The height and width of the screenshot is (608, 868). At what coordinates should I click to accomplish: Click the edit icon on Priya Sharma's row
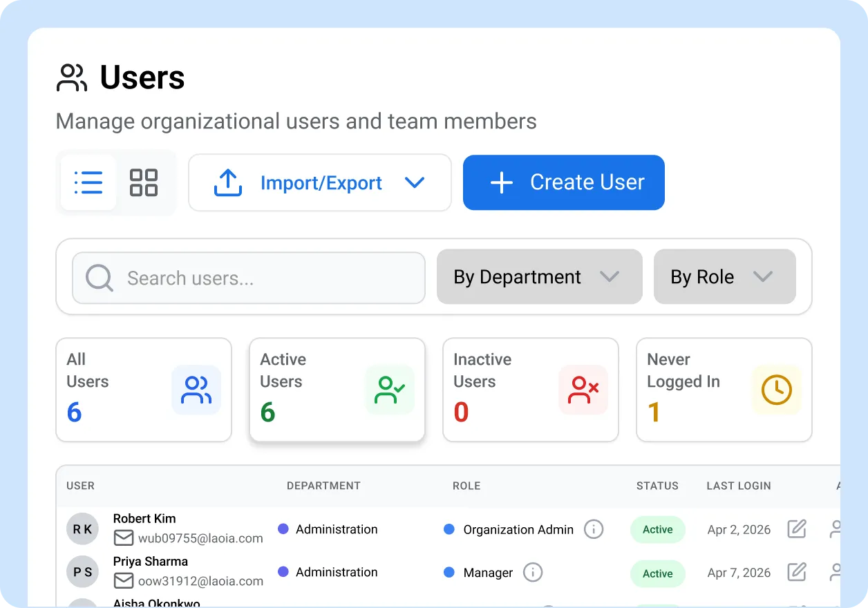pos(796,572)
